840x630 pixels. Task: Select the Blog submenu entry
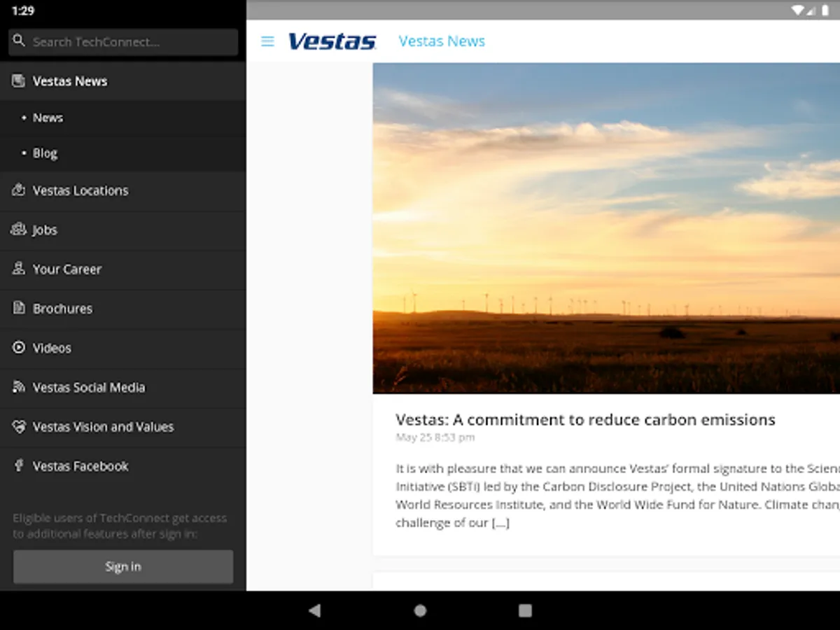[122, 153]
